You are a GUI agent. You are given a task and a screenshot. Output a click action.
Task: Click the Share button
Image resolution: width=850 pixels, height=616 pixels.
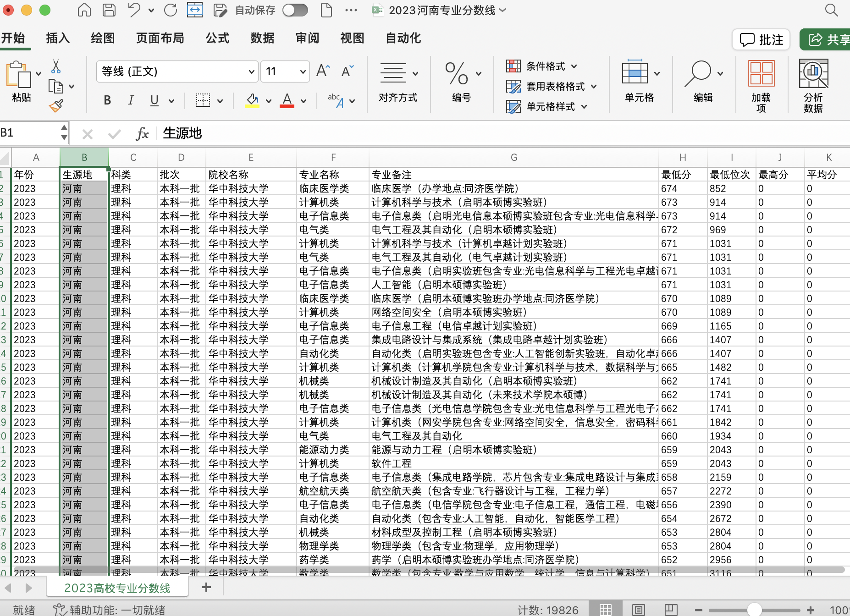point(825,40)
